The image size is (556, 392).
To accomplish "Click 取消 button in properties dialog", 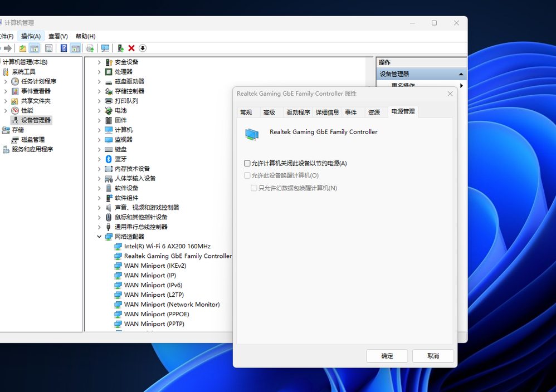I will 433,356.
